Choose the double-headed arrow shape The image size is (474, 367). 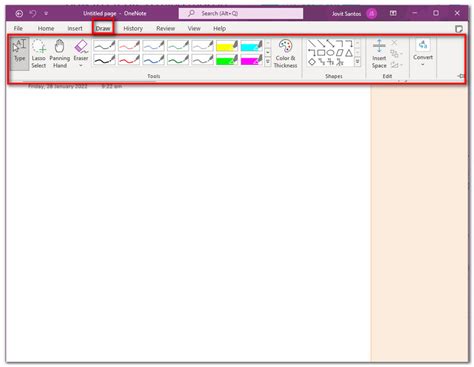[330, 43]
